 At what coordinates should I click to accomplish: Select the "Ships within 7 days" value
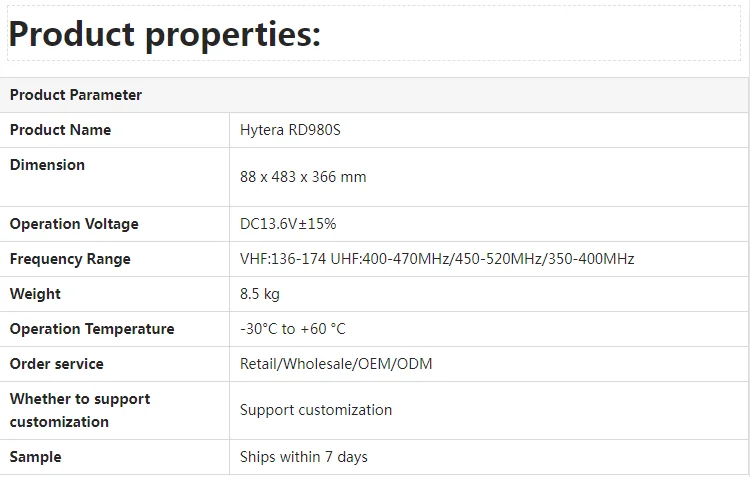point(304,457)
